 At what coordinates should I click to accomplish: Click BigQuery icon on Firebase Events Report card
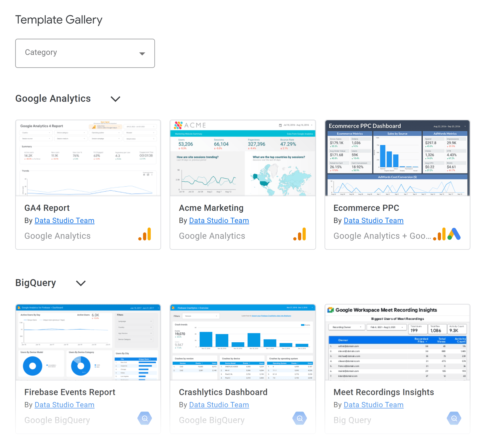click(x=145, y=418)
